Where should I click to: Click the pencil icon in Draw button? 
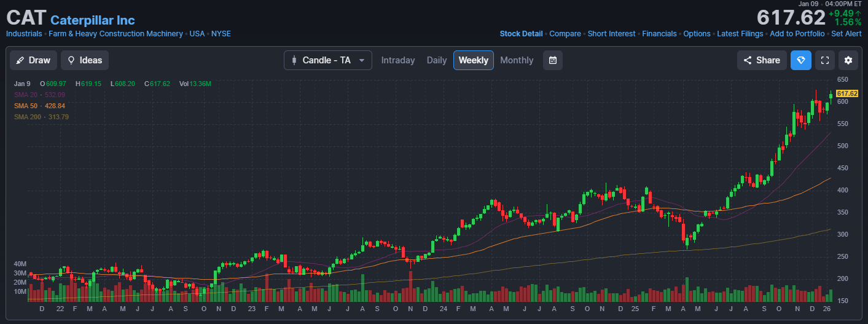(20, 60)
